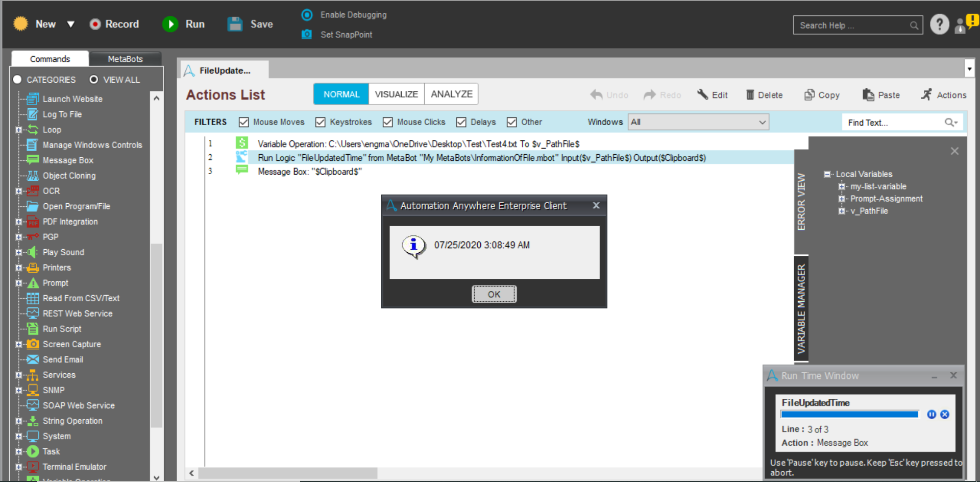
Task: Switch to the VISUALIZE view tab
Action: (x=397, y=94)
